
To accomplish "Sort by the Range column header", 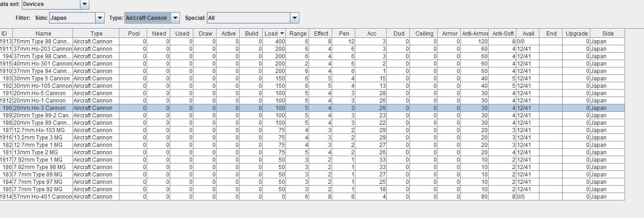I will pos(297,34).
